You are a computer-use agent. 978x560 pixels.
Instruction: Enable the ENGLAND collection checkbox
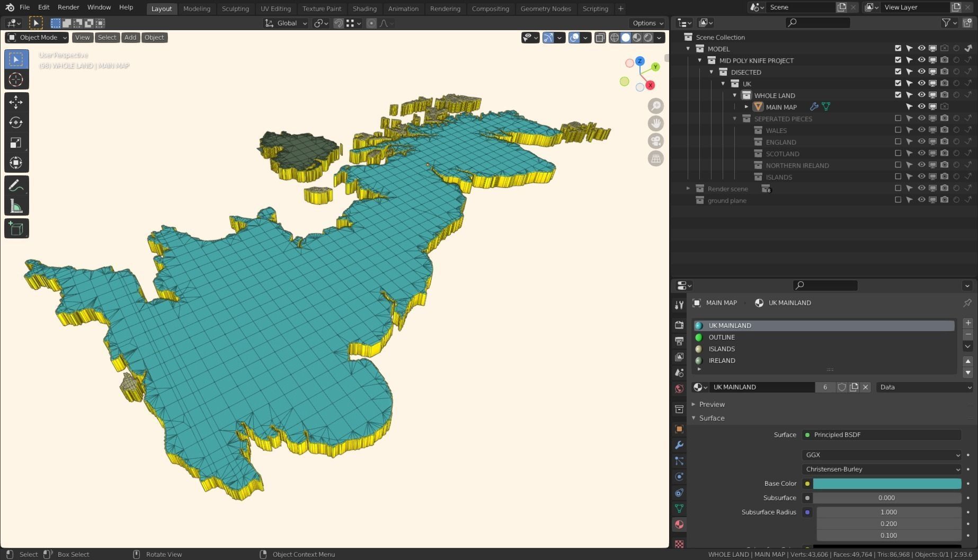coord(898,141)
